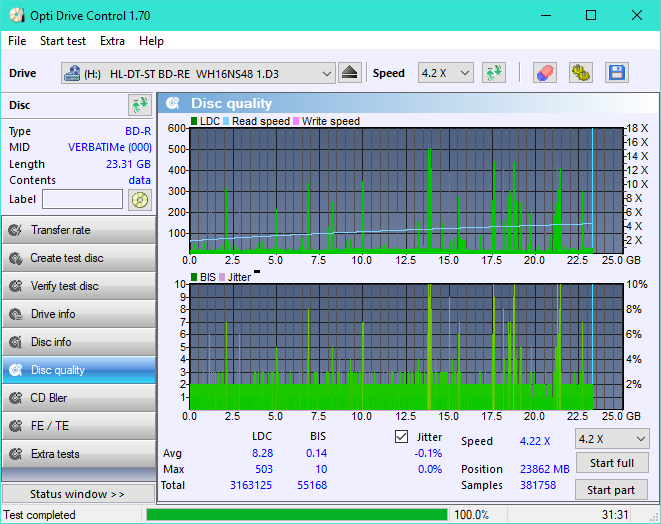Click the Disc info sidebar icon

pos(16,342)
